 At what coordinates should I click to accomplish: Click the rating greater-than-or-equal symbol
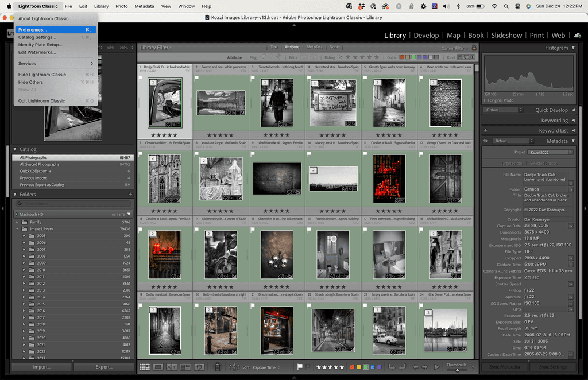(x=340, y=57)
